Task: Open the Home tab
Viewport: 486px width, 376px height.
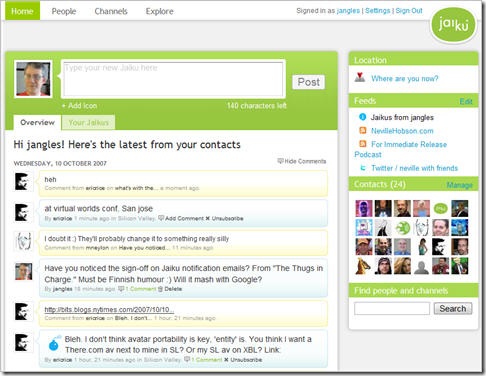Action: point(22,11)
